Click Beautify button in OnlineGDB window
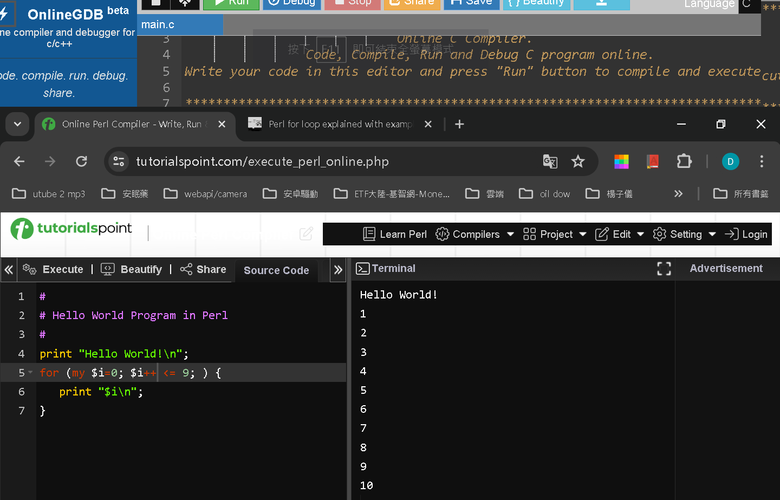 [x=537, y=3]
